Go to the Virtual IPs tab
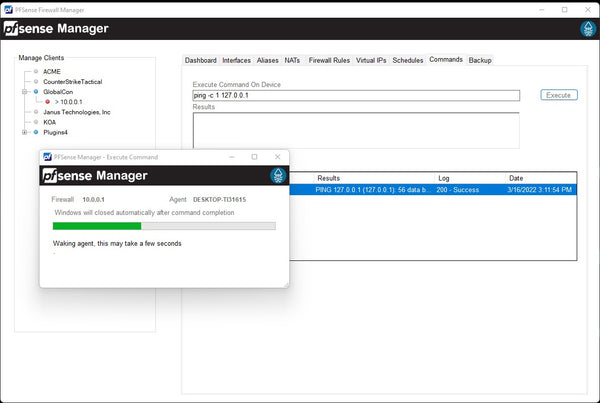Screen dimensions: 600x403 pos(371,60)
